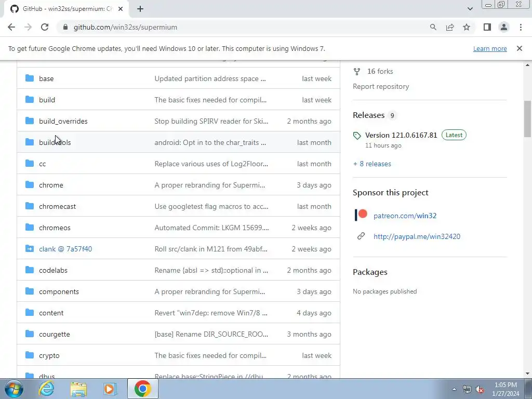Click the Latest release badge
Screen dimensions: 532x399
(x=454, y=135)
